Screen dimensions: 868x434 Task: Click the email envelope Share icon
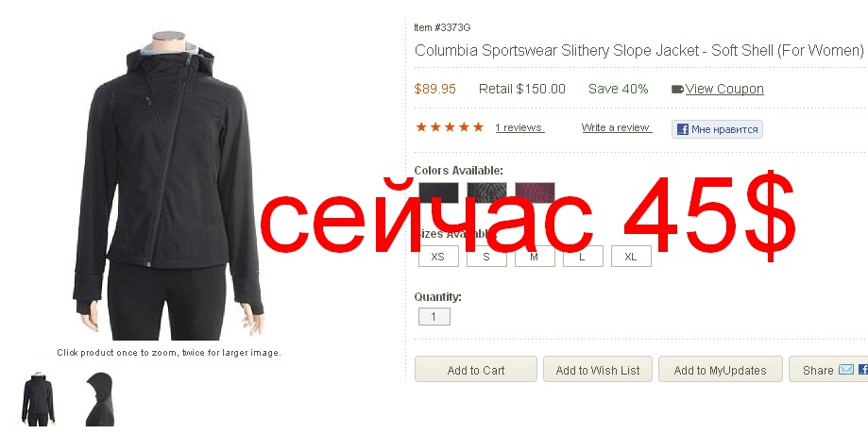pyautogui.click(x=845, y=369)
